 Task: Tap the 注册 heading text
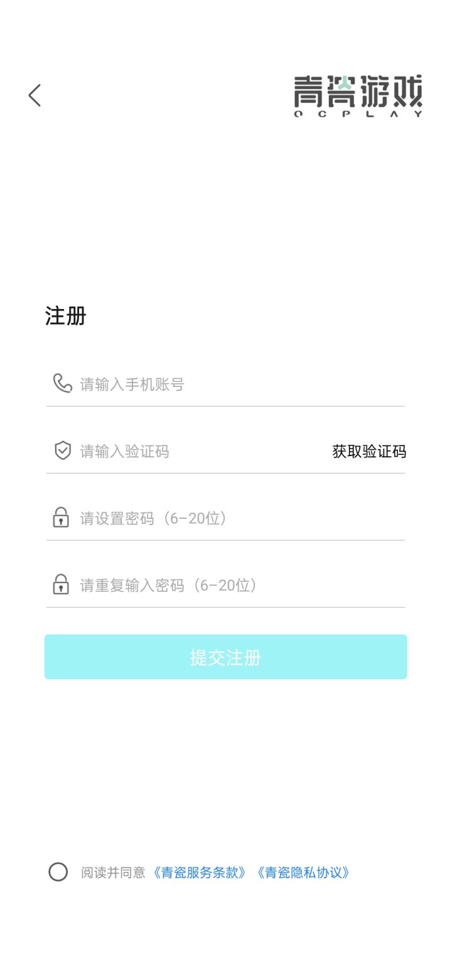[65, 316]
